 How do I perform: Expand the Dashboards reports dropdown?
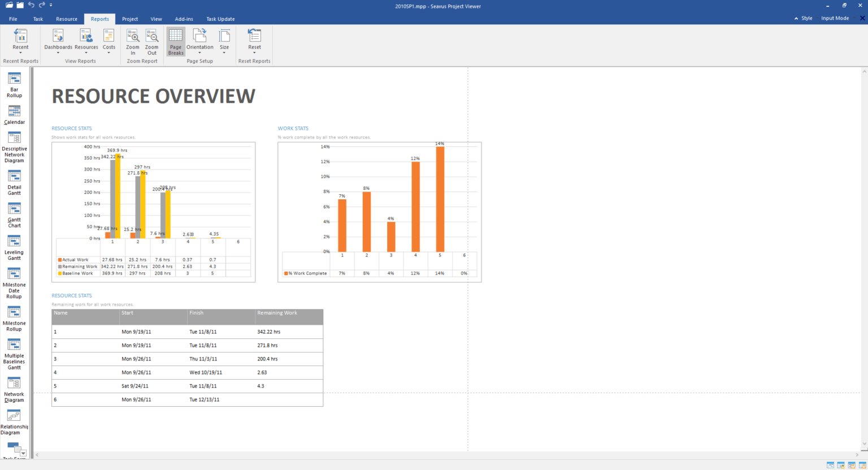[x=58, y=42]
